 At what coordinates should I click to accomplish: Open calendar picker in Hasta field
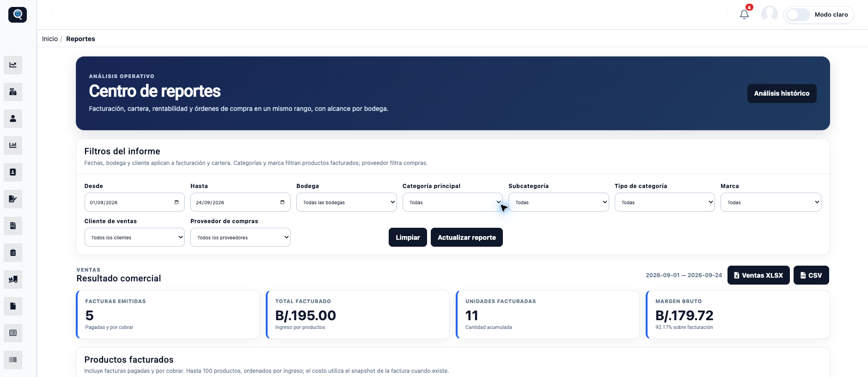pyautogui.click(x=282, y=202)
